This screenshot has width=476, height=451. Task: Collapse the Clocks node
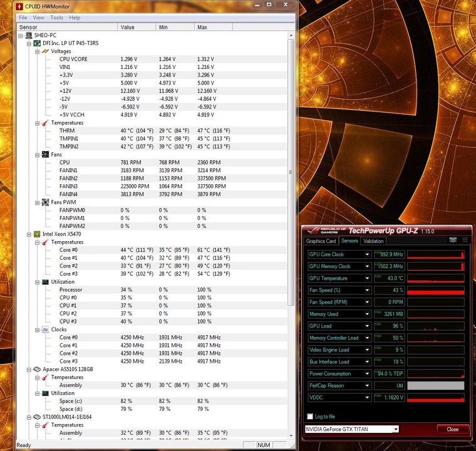coord(38,330)
